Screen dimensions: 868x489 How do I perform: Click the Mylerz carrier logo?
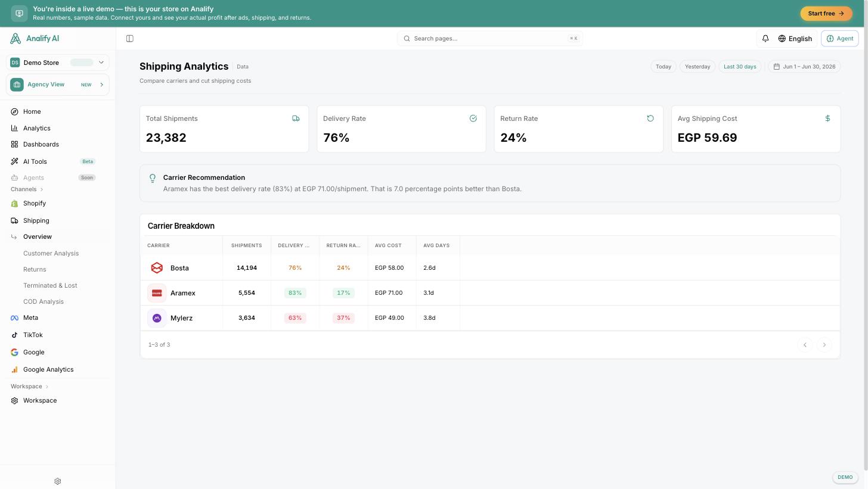(157, 318)
